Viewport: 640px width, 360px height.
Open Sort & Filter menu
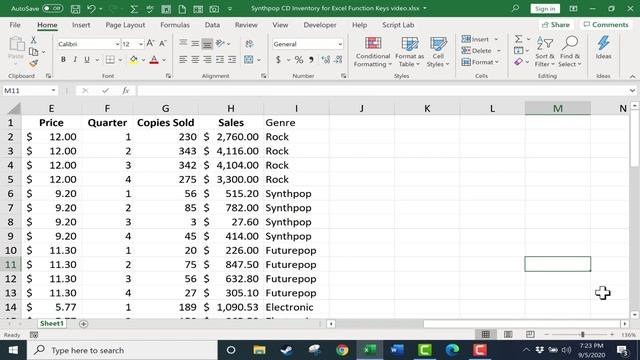(545, 51)
